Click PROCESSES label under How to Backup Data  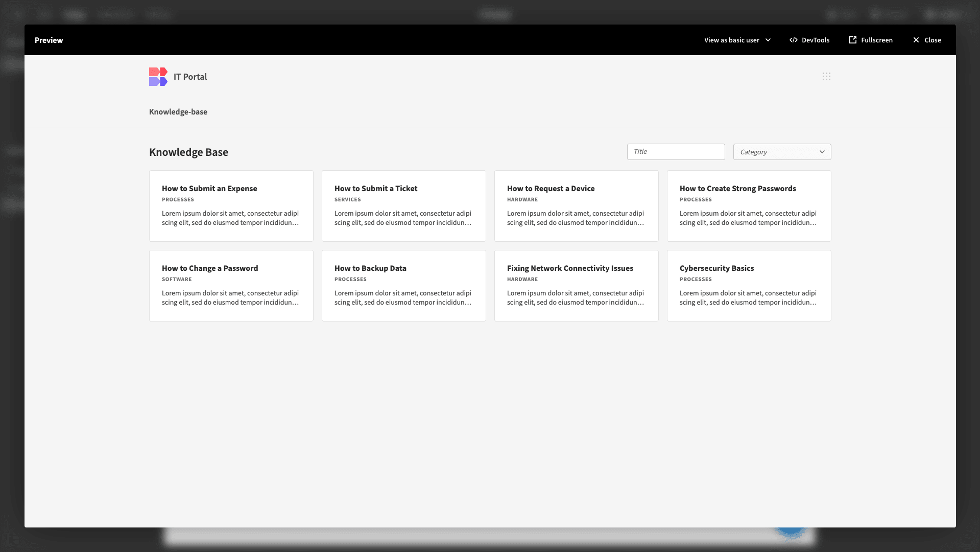point(350,280)
